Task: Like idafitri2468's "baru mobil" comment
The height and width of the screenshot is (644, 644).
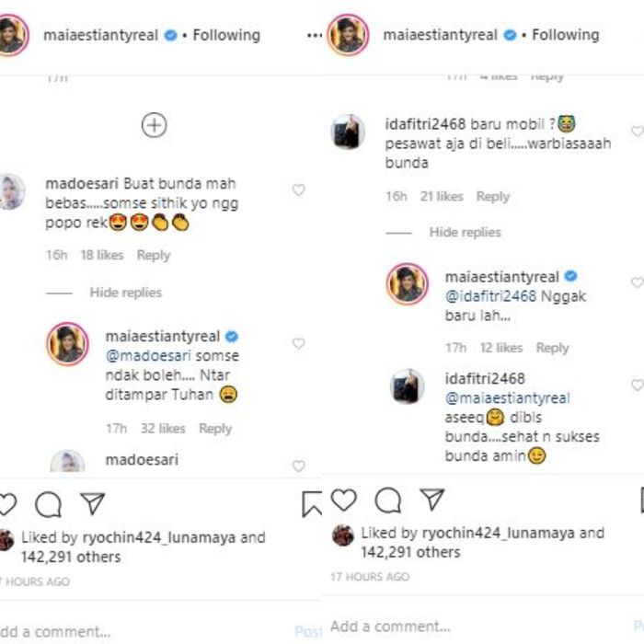Action: 636,132
